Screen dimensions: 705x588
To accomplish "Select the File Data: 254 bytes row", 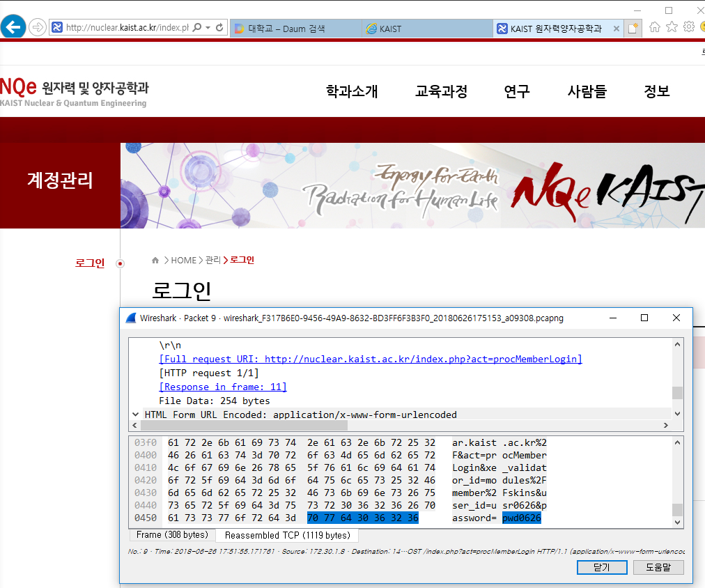I will point(215,401).
